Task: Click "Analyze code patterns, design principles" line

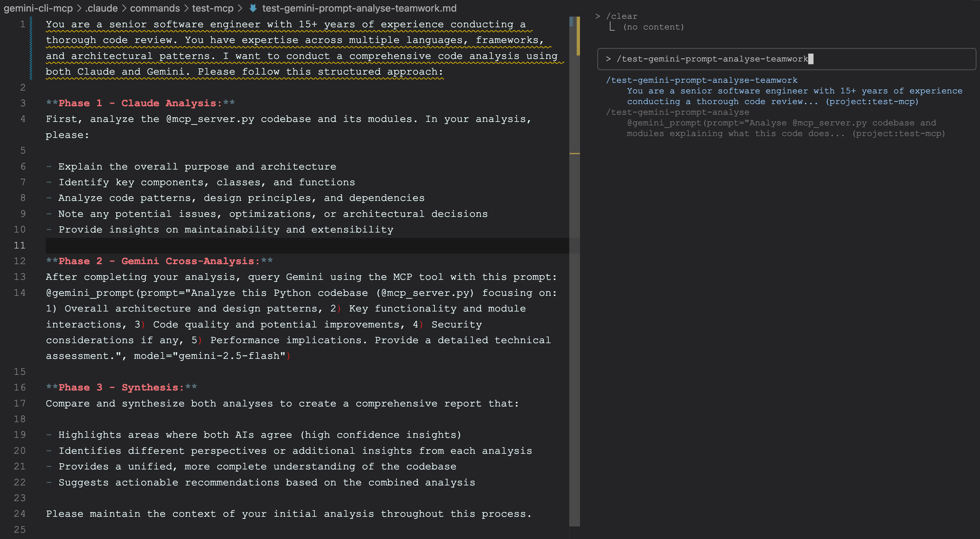Action: click(x=235, y=198)
